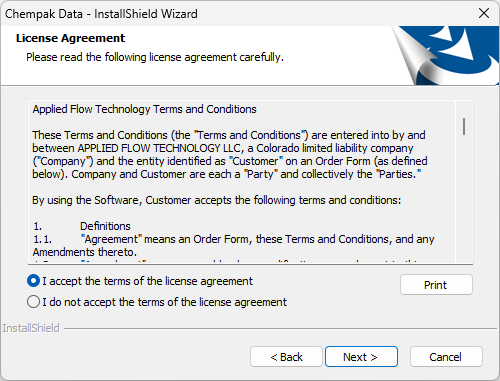Click the license text scrollbar thumb
The width and height of the screenshot is (500, 381).
tap(464, 126)
